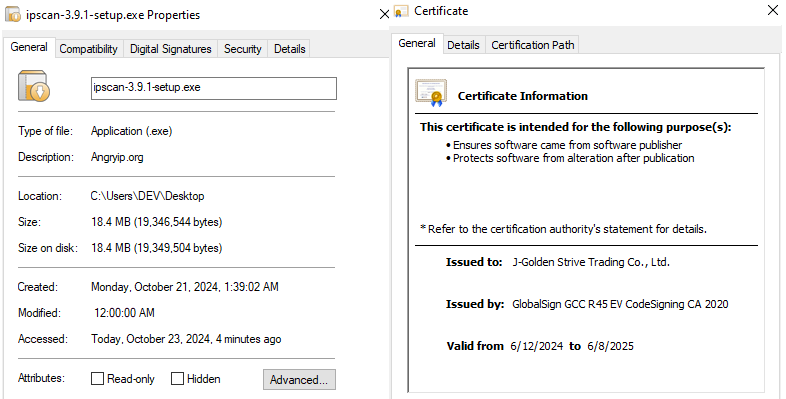Viewport: 786px width, 399px height.
Task: Open the certificate Details tab
Action: tap(463, 45)
